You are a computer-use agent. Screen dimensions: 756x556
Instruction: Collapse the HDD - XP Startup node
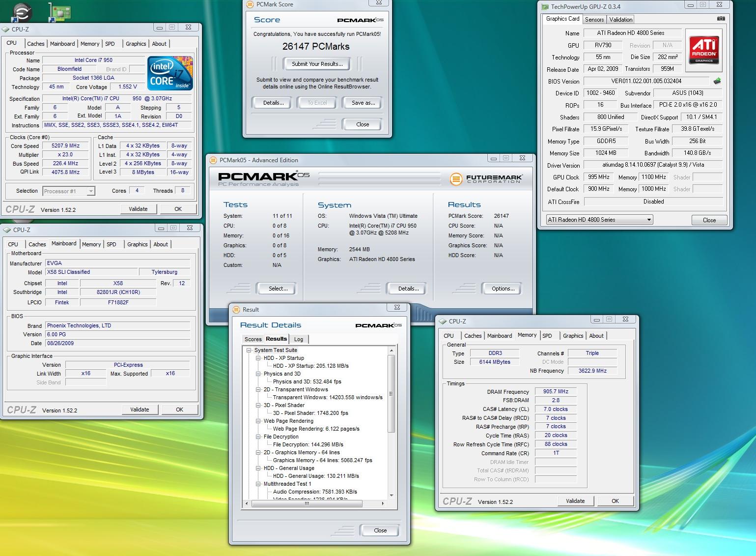pos(258,358)
